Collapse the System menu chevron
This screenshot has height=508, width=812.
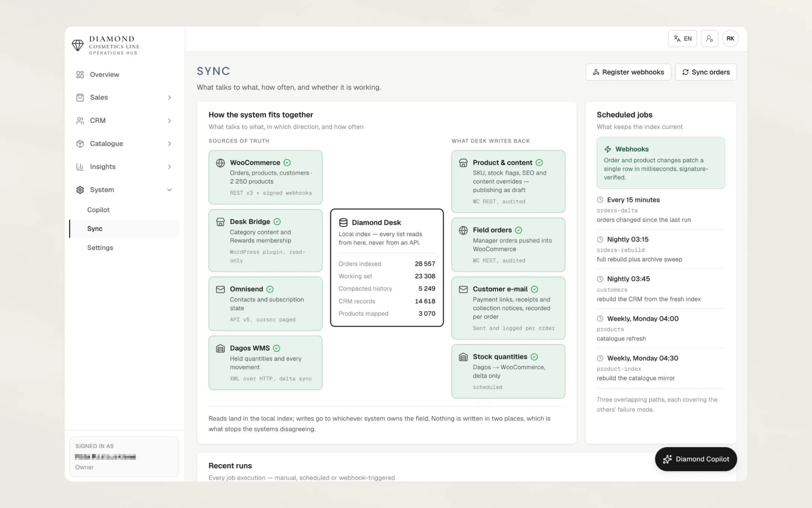click(x=170, y=190)
